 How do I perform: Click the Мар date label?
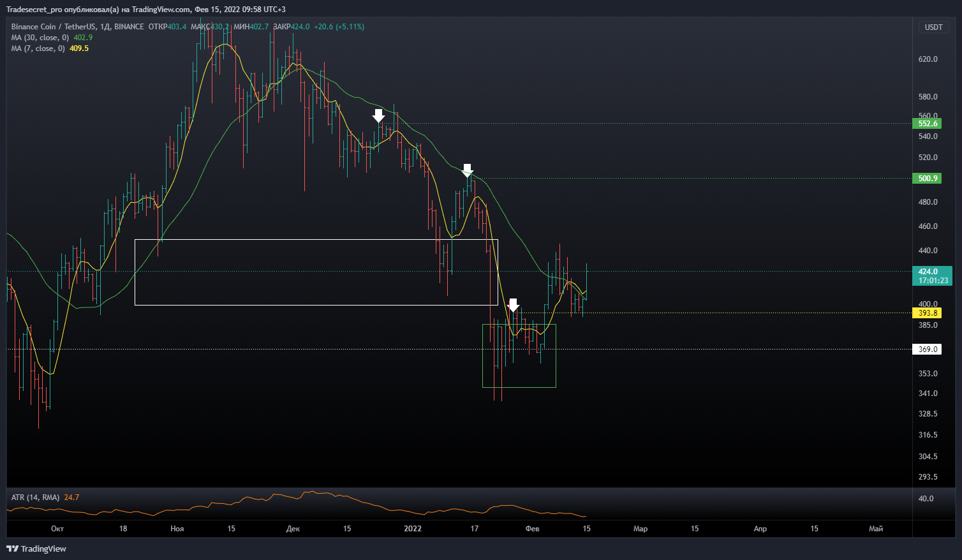tap(640, 529)
